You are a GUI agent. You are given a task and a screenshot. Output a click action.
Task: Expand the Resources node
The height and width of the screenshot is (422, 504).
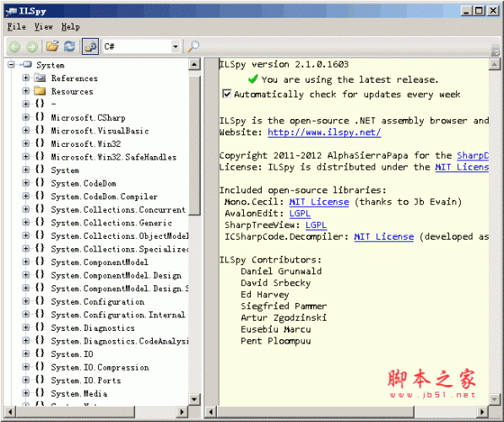(26, 91)
